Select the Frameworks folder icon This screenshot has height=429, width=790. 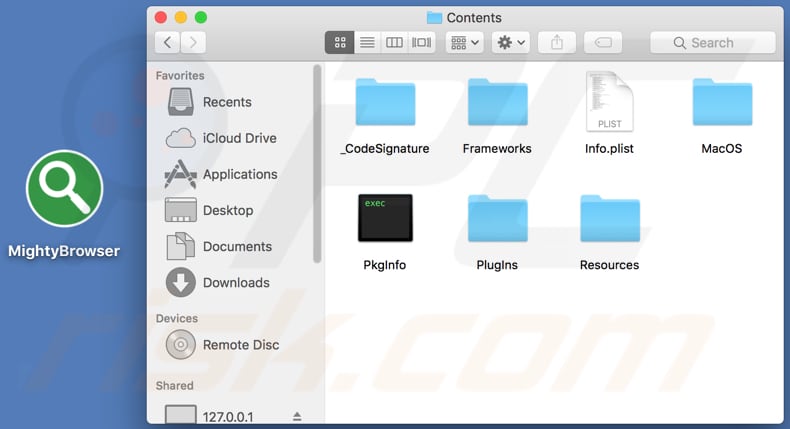tap(498, 102)
